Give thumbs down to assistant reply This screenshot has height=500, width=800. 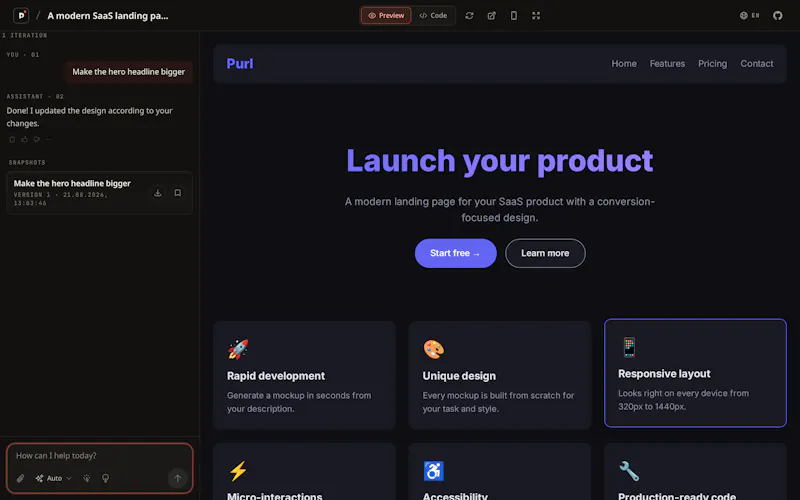[x=37, y=139]
